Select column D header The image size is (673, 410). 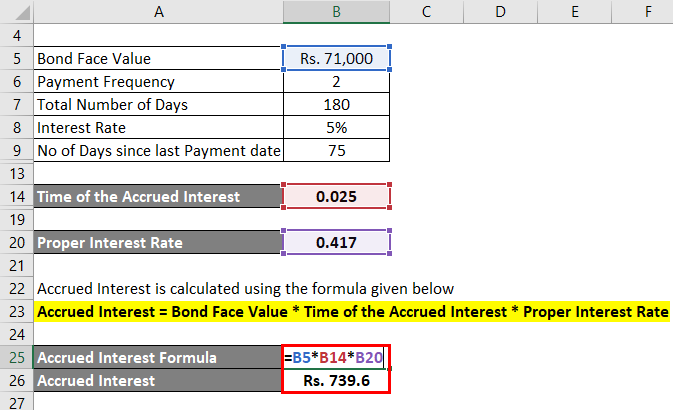click(x=500, y=12)
